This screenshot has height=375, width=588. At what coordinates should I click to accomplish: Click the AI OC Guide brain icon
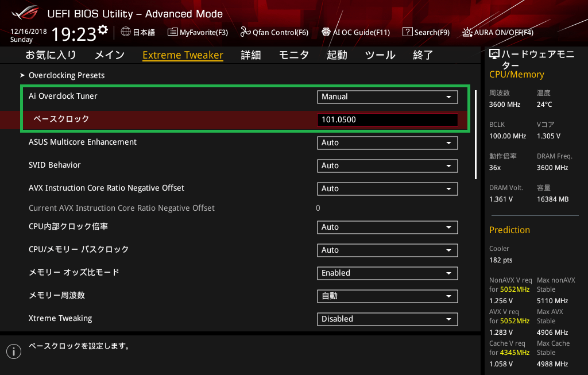click(326, 32)
